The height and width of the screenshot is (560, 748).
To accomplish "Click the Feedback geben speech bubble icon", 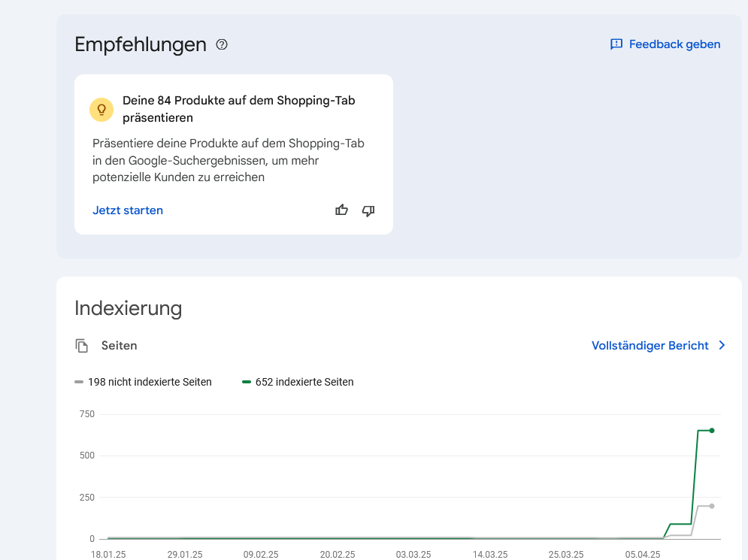I will [616, 44].
